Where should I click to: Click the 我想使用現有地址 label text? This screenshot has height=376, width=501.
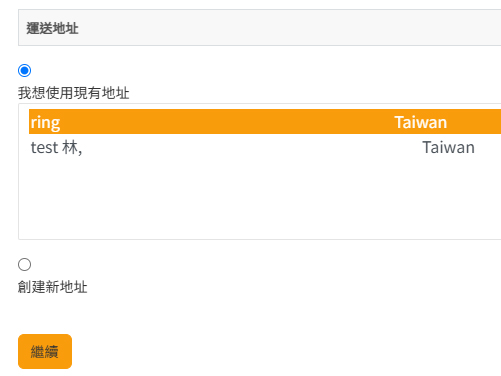74,93
